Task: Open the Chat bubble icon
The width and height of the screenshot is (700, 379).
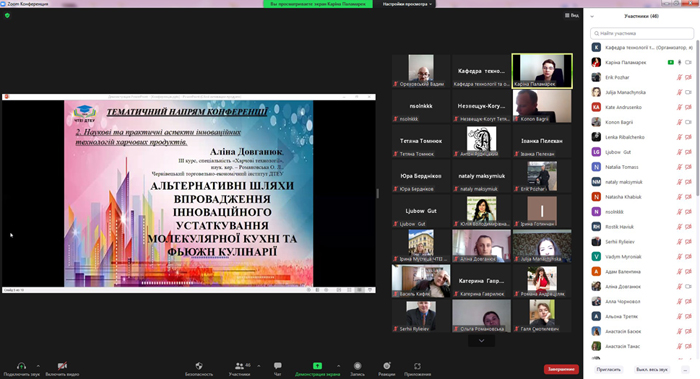Action: coord(278,366)
